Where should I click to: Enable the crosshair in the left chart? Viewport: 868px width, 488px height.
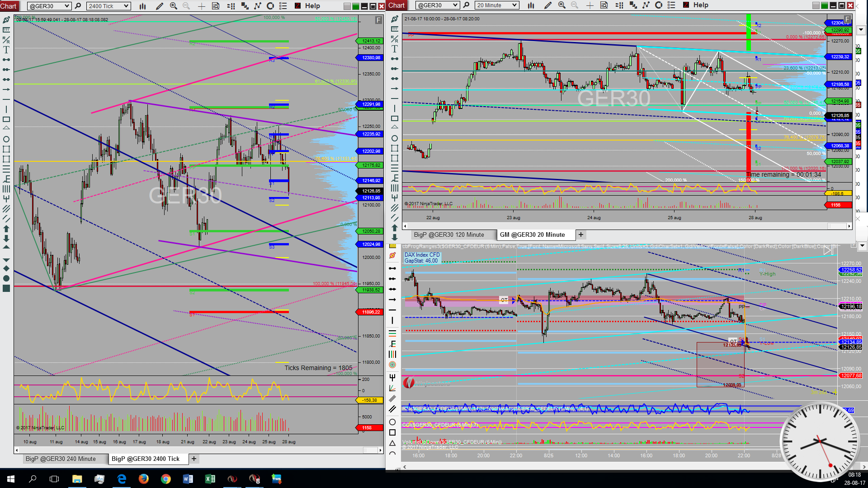click(x=202, y=6)
